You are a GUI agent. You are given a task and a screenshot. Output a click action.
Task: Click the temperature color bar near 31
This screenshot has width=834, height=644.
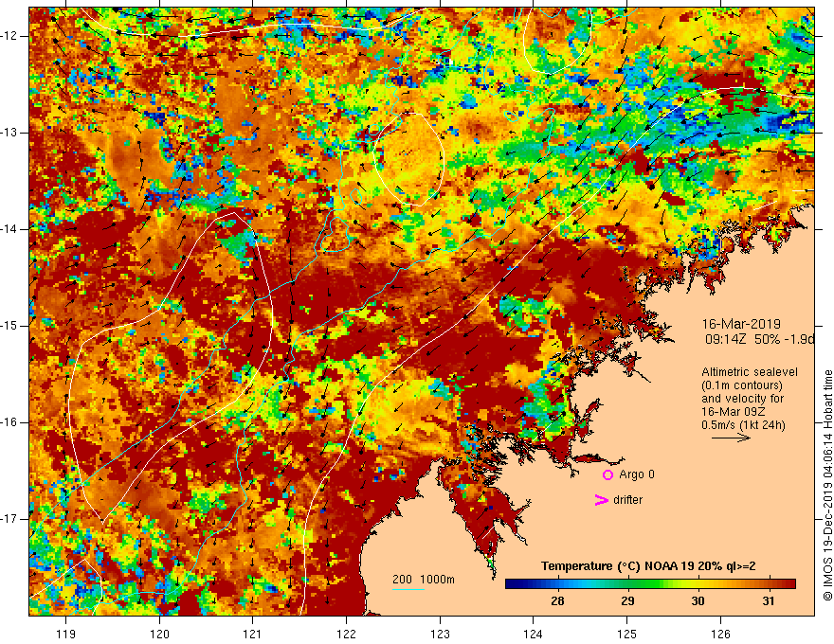click(x=768, y=584)
